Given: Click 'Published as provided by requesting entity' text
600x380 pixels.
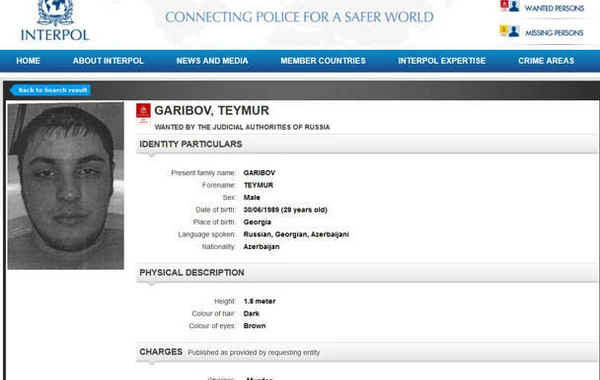Looking at the screenshot, I should coord(254,352).
